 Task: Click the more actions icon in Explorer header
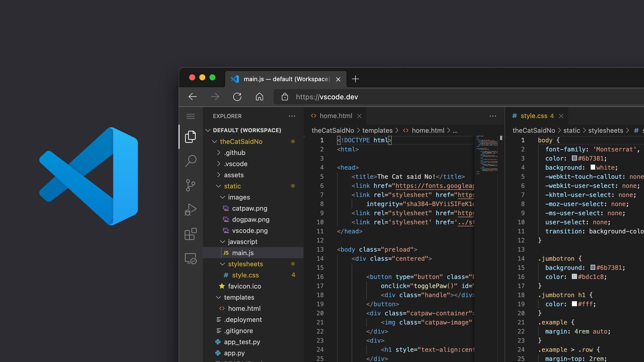coord(291,116)
